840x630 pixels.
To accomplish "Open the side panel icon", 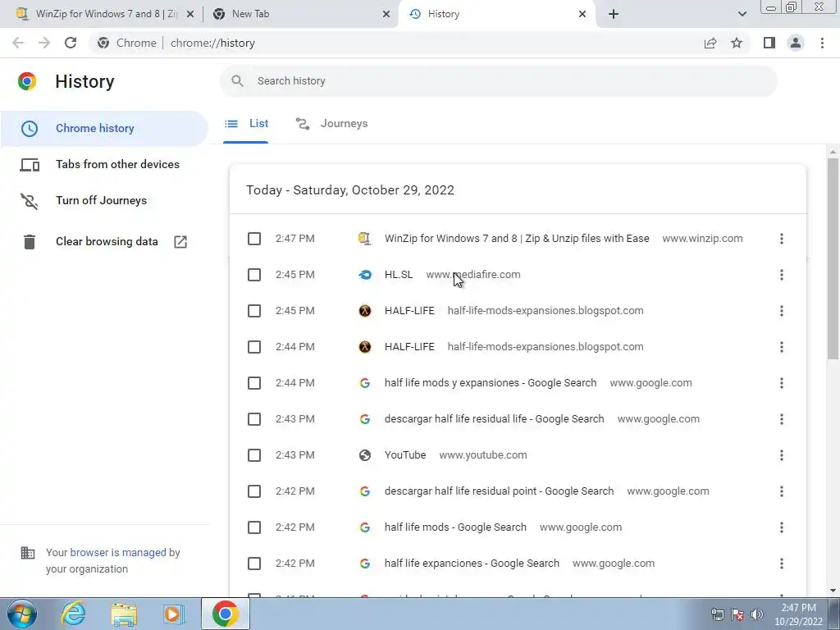I will pyautogui.click(x=769, y=43).
